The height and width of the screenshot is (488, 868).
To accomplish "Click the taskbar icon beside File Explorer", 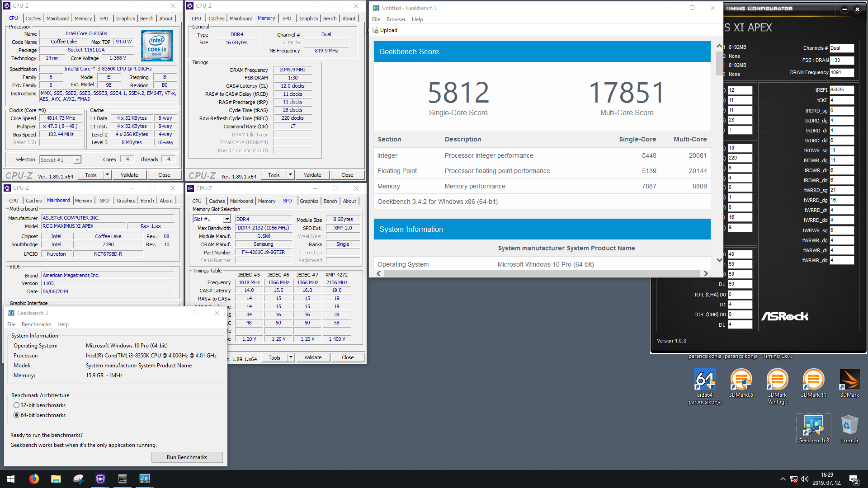I will 78,479.
